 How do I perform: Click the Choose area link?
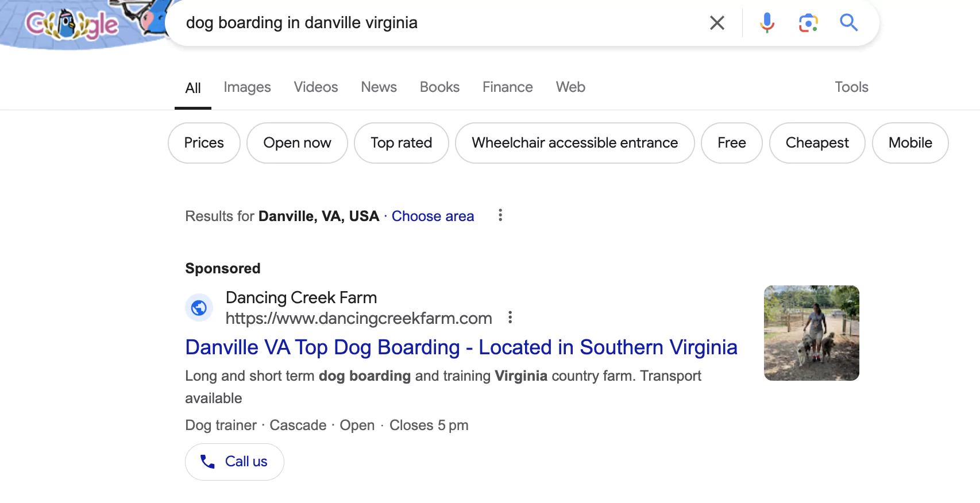coord(433,216)
